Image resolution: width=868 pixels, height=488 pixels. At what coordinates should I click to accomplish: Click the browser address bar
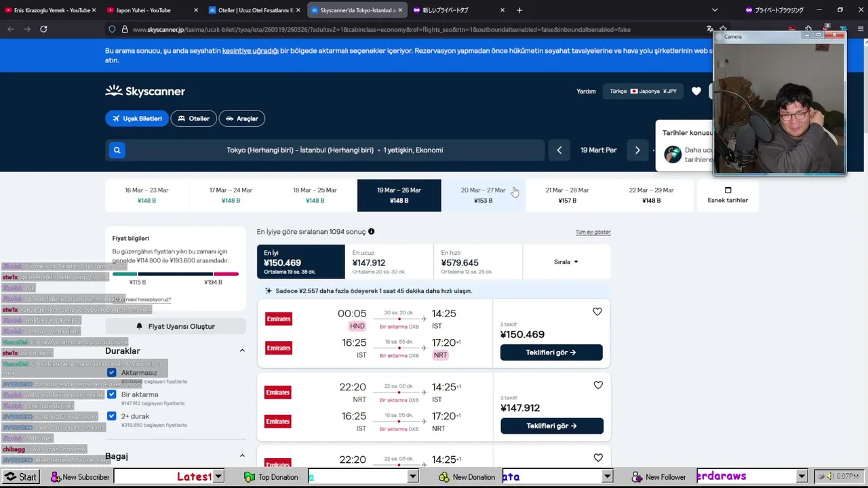pos(407,30)
